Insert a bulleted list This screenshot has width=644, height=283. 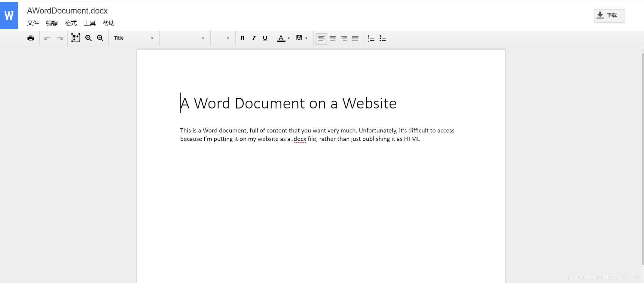pos(383,38)
